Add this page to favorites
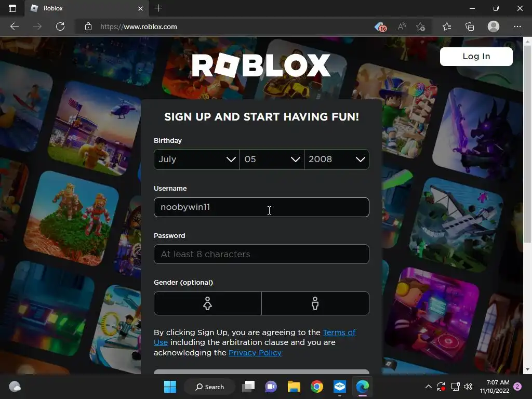532x399 pixels. (x=421, y=26)
